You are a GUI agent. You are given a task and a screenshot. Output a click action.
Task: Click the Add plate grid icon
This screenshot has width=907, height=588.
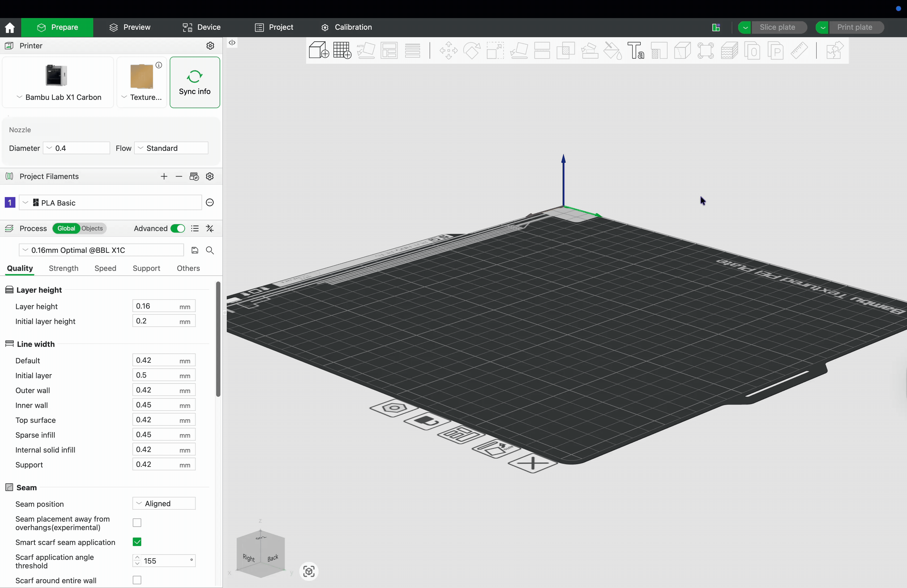click(x=342, y=50)
